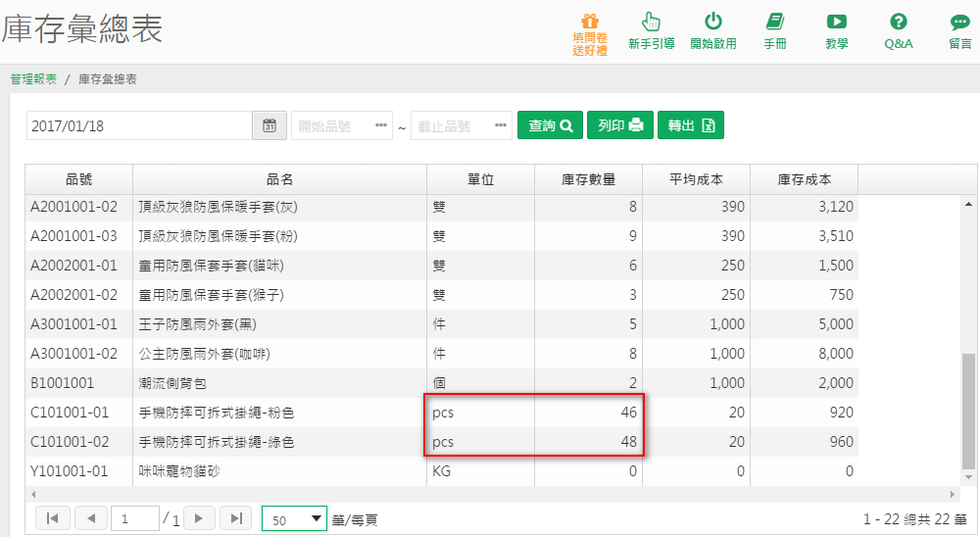Open the calendar date picker
Viewport: 980px width, 537px height.
(x=269, y=125)
